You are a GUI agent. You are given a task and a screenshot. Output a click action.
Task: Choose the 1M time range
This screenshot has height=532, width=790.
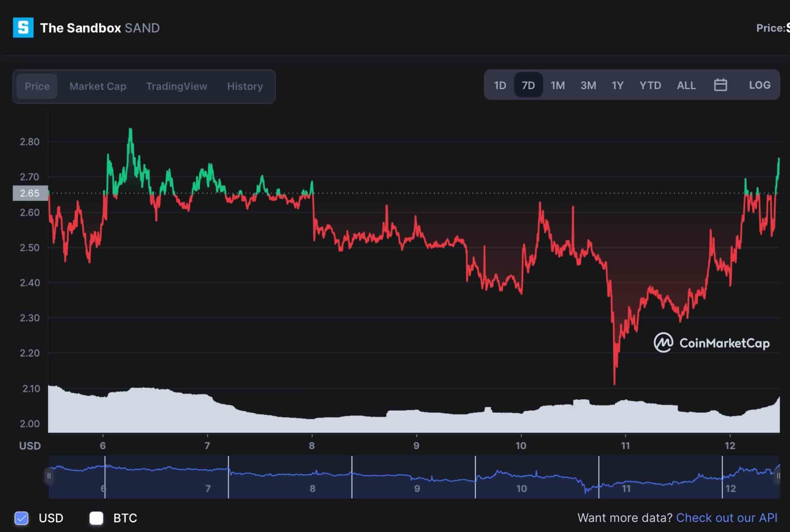(558, 85)
